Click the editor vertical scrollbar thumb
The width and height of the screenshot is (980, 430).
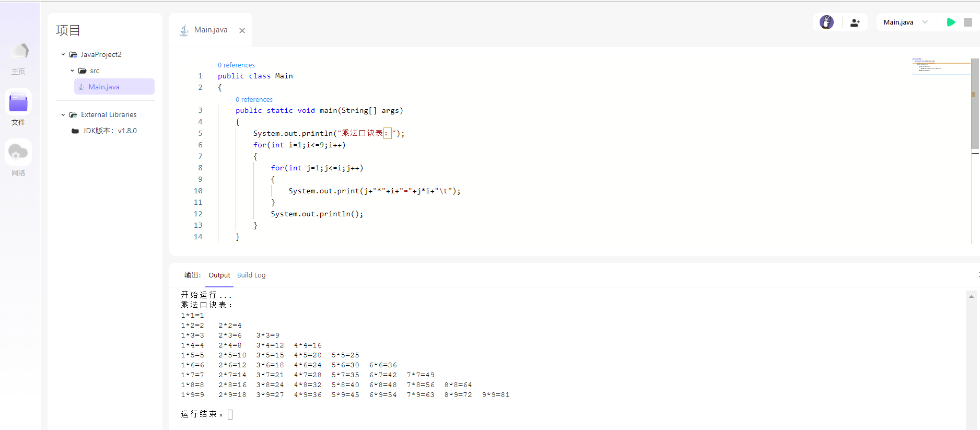coord(975,103)
